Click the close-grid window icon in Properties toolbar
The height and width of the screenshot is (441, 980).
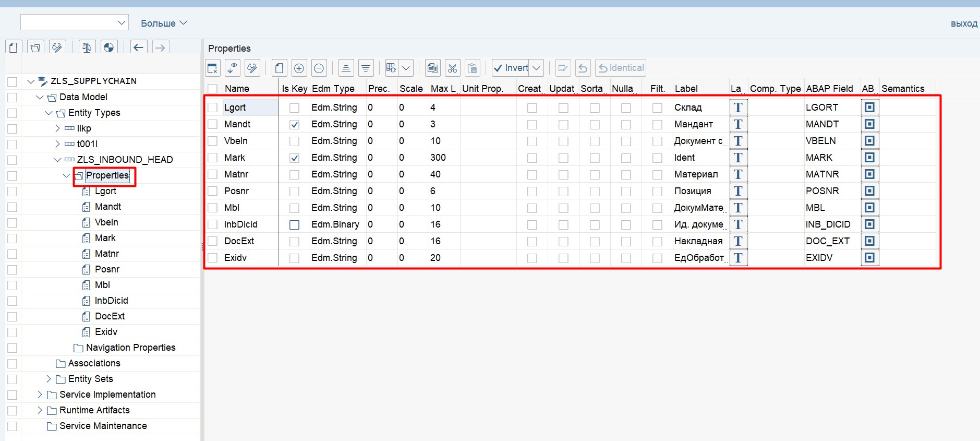tap(212, 68)
